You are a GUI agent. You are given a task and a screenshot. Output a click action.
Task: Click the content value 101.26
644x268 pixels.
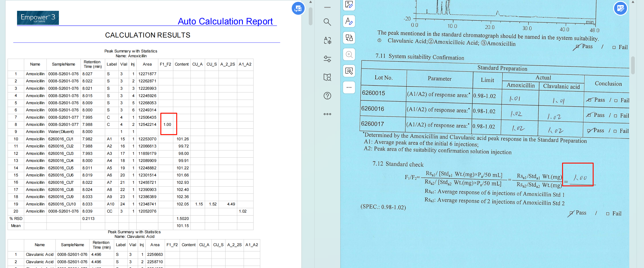[x=183, y=139]
